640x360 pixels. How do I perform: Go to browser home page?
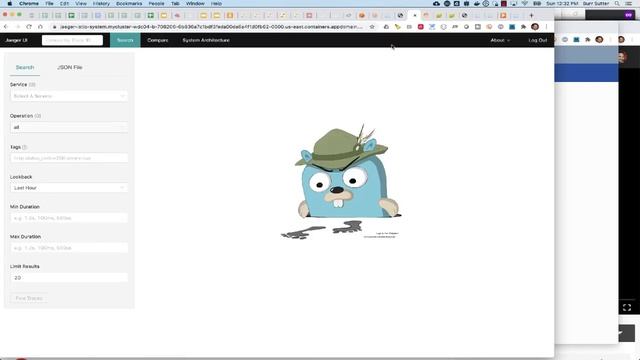(x=40, y=27)
